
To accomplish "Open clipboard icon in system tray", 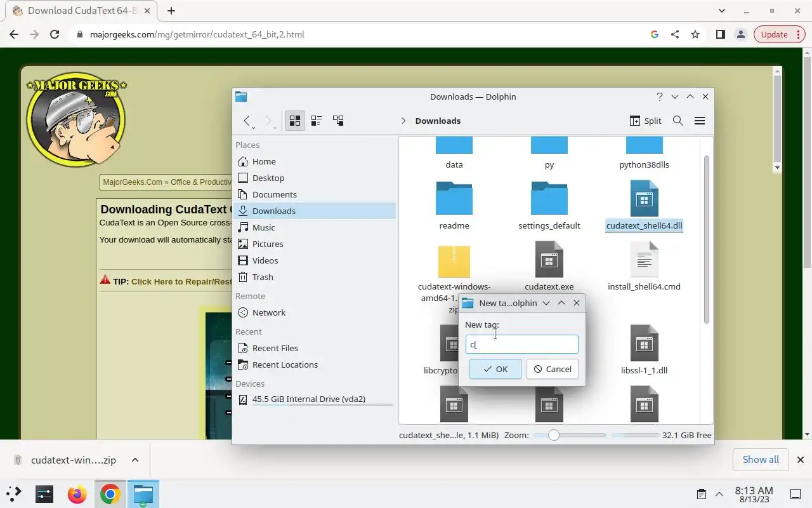I will (702, 494).
